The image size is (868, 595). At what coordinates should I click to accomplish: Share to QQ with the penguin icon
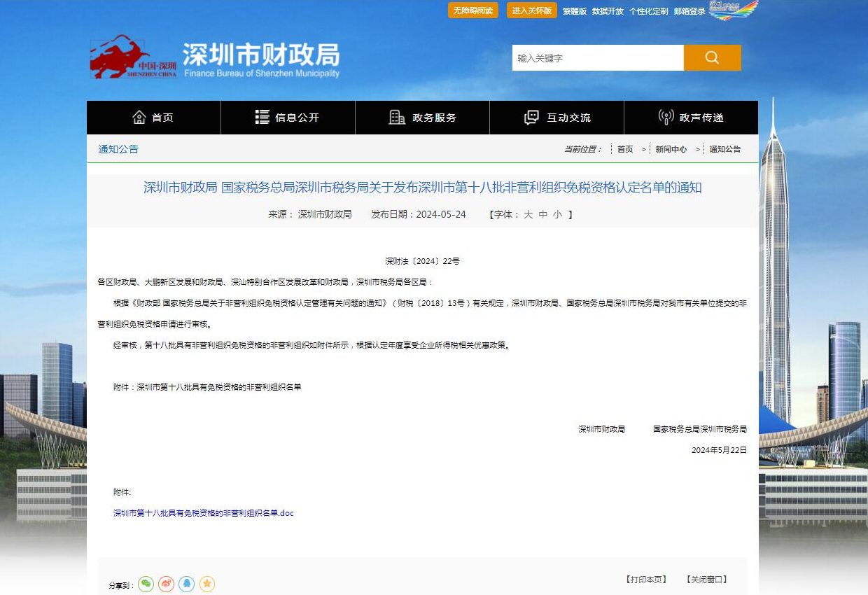point(186,584)
